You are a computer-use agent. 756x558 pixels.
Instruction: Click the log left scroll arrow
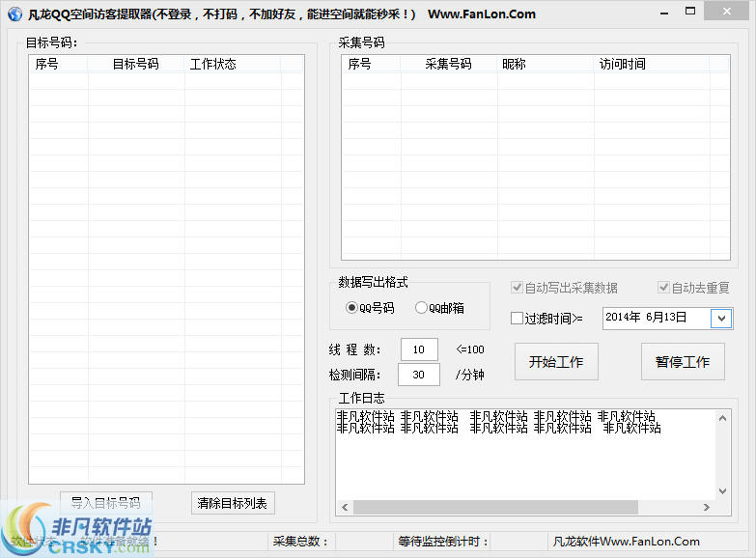(x=345, y=508)
